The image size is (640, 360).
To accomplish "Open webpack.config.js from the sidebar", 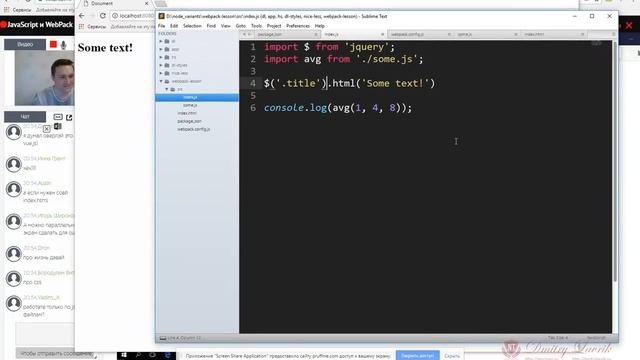I will 193,129.
